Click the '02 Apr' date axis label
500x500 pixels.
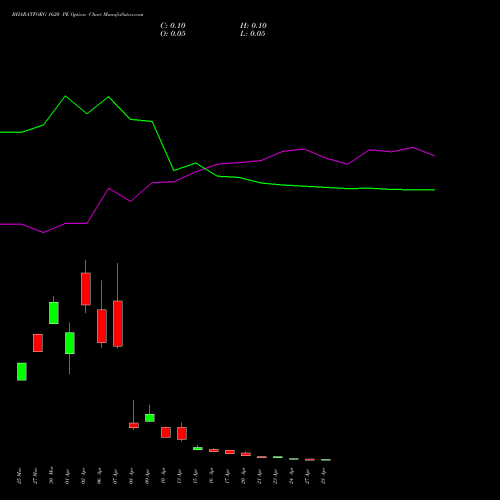point(83,476)
